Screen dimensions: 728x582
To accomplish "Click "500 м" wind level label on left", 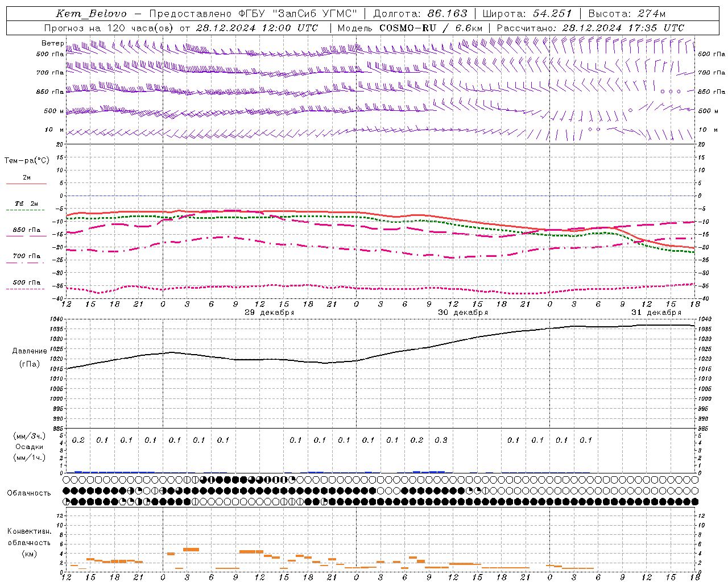I will pos(54,111).
